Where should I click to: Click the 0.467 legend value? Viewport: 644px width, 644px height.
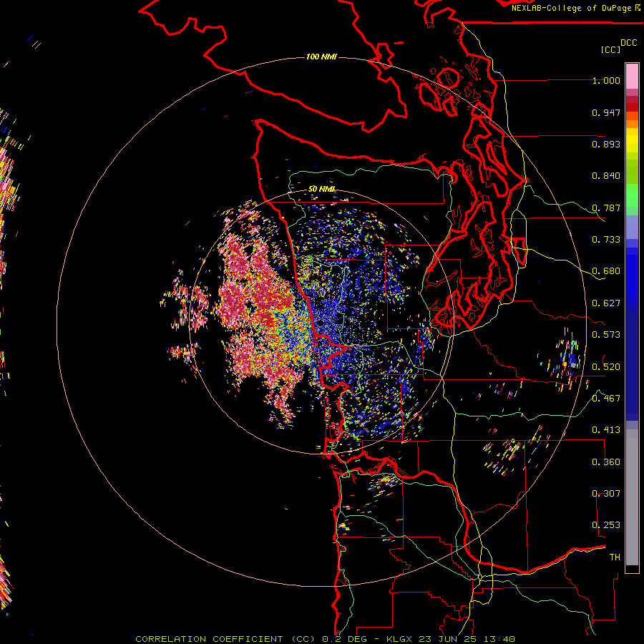click(x=606, y=399)
